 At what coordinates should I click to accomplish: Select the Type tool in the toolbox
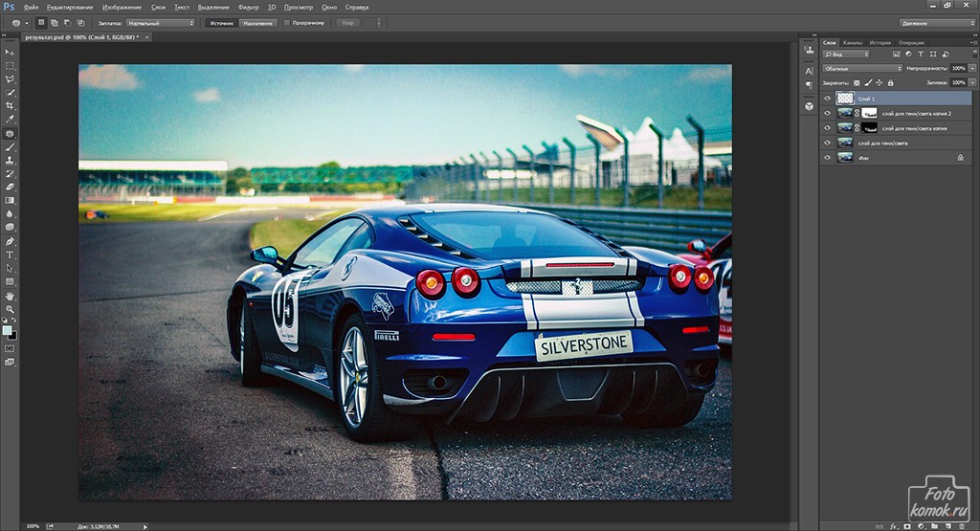(x=10, y=254)
